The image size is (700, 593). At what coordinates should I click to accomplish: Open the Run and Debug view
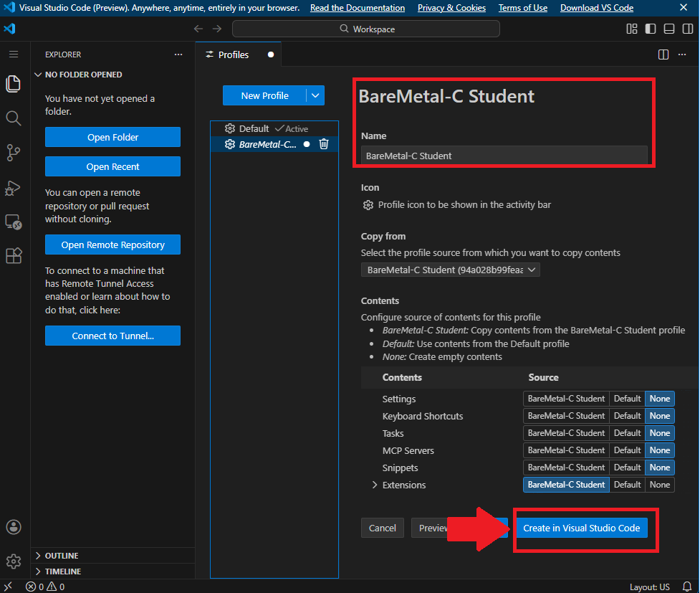pos(13,187)
